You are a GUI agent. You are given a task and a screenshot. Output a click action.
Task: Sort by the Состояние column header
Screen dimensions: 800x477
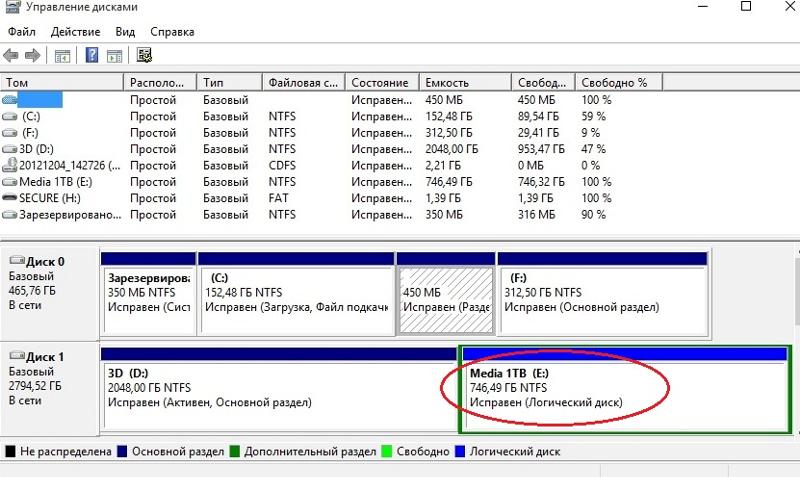coord(382,82)
